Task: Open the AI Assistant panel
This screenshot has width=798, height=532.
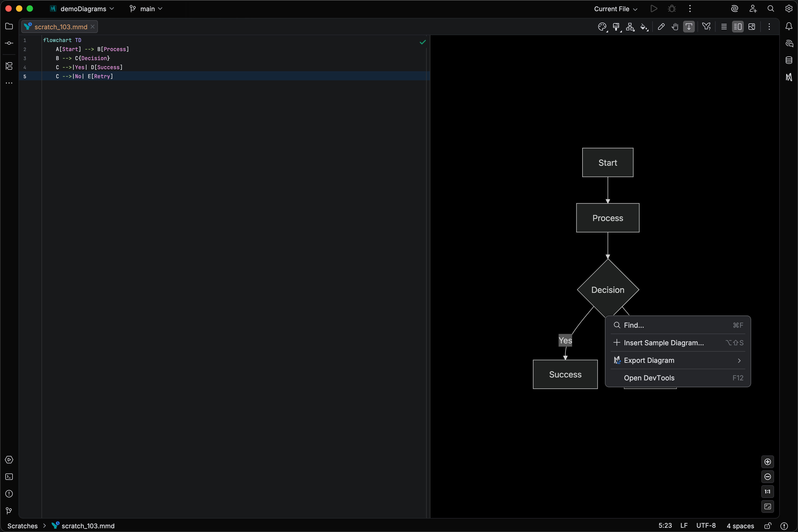Action: point(789,43)
